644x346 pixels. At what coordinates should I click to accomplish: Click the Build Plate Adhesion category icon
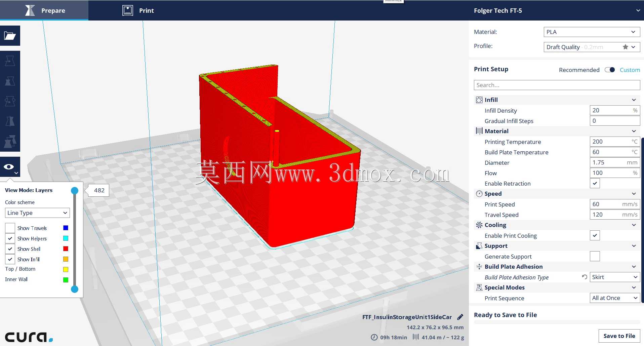[x=479, y=267]
